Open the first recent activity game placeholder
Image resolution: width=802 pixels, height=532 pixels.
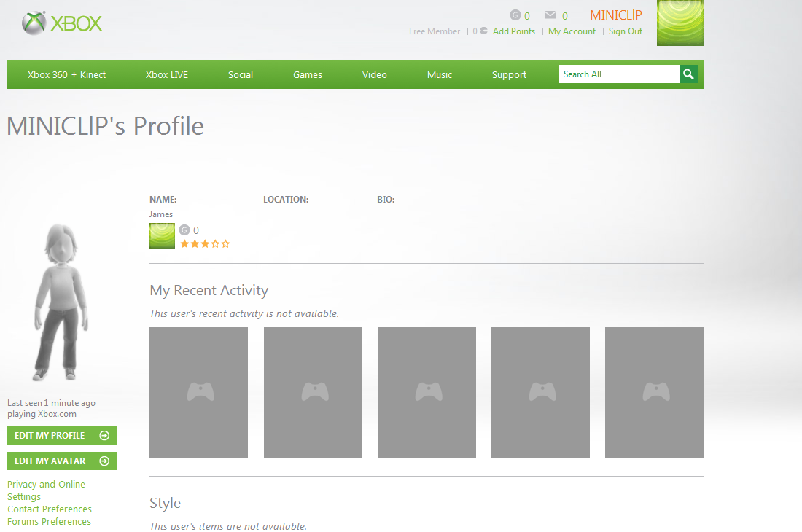tap(198, 393)
